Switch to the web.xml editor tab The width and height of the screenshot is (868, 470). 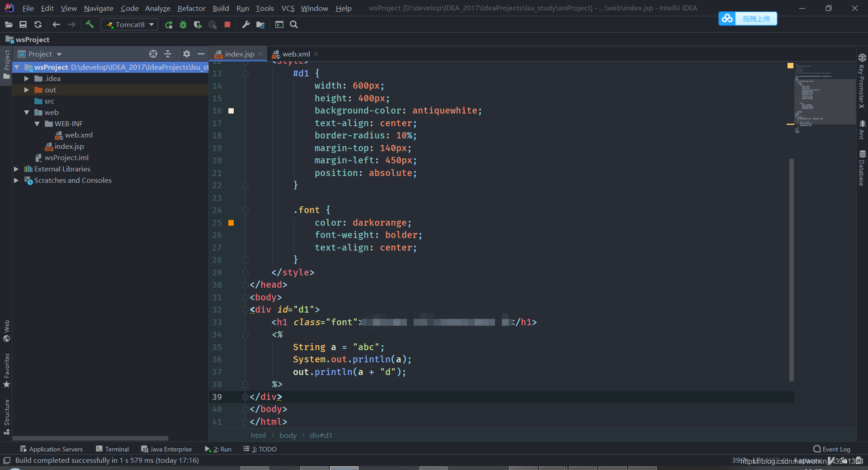pos(296,54)
